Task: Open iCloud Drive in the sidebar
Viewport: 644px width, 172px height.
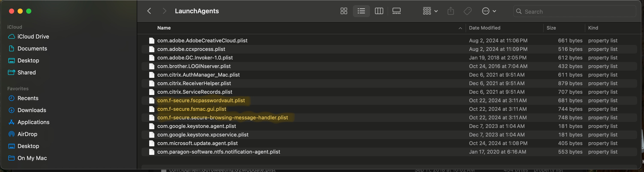Action: click(x=33, y=37)
